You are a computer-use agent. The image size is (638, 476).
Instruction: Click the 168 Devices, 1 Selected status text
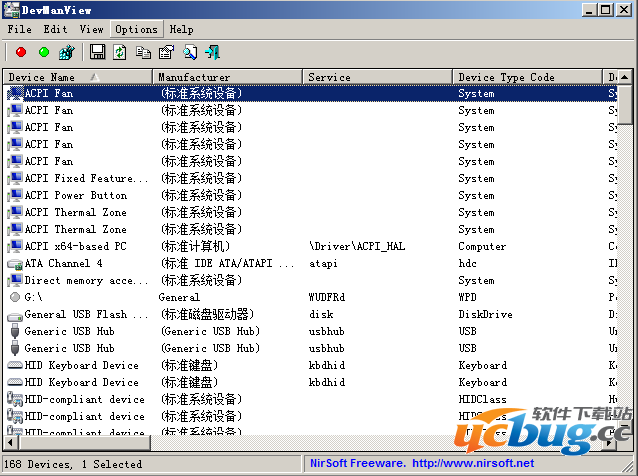pyautogui.click(x=73, y=464)
